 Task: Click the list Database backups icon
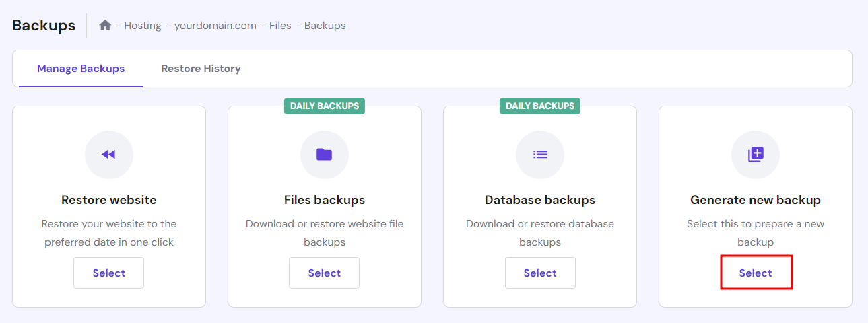click(x=540, y=155)
